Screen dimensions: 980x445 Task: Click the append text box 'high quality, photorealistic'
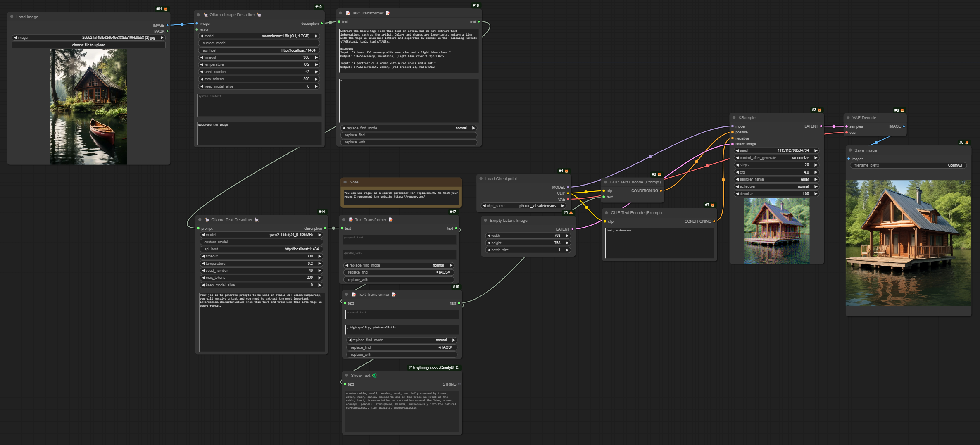point(402,329)
